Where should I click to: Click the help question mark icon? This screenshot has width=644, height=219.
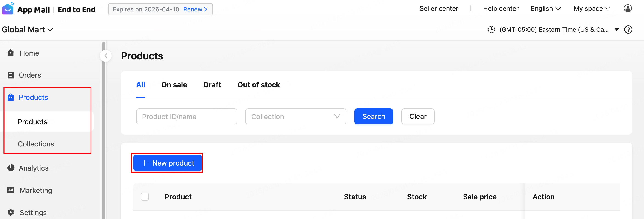628,30
